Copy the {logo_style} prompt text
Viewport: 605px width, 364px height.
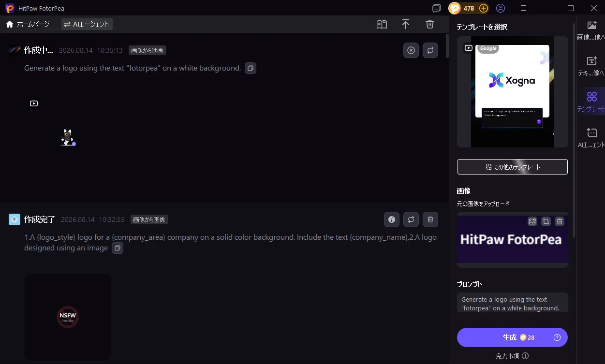click(118, 248)
